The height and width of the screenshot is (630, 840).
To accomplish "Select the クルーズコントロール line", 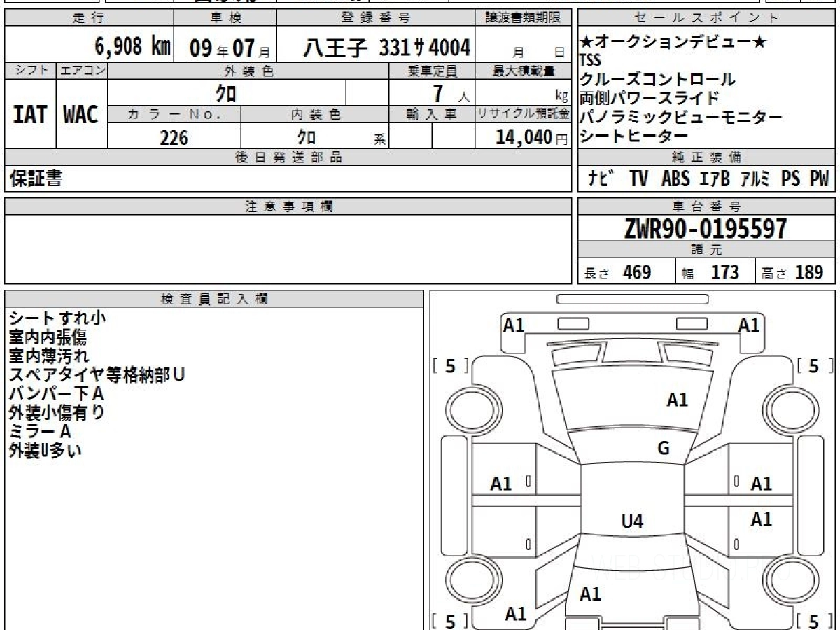I will click(x=657, y=79).
